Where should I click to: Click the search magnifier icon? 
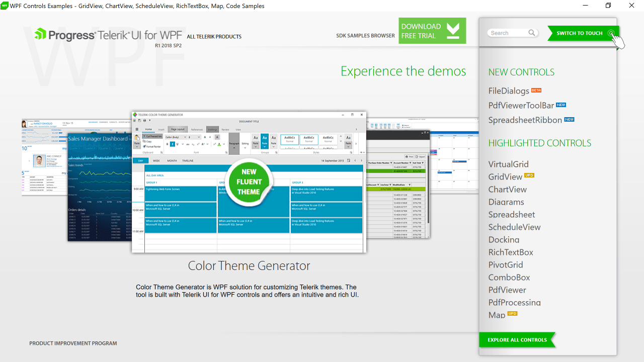tap(532, 33)
